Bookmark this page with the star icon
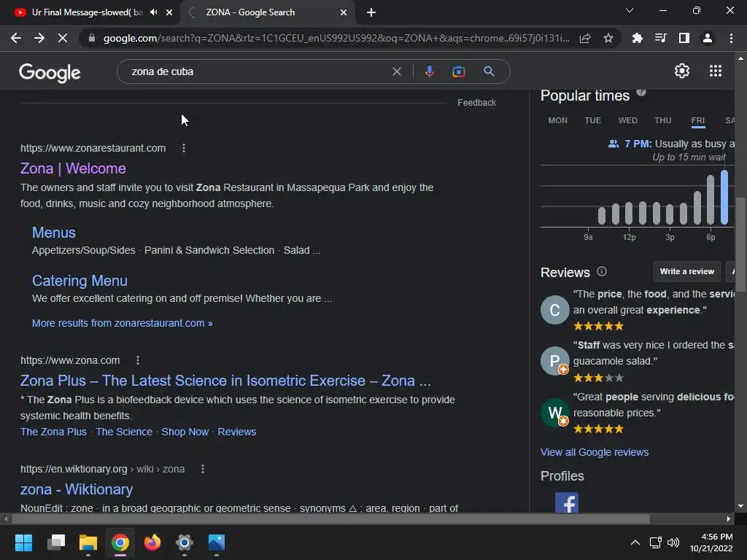Image resolution: width=747 pixels, height=560 pixels. pos(608,38)
